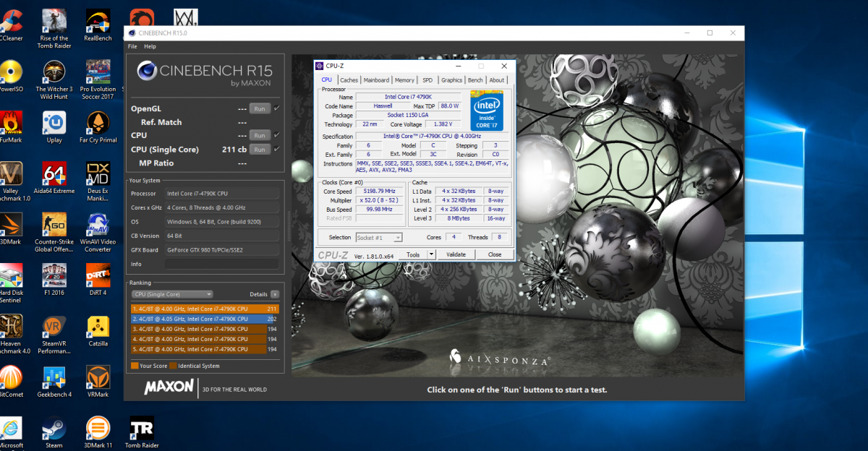Open the CPU-Z Tools dropdown arrow
868x451 pixels.
click(432, 254)
